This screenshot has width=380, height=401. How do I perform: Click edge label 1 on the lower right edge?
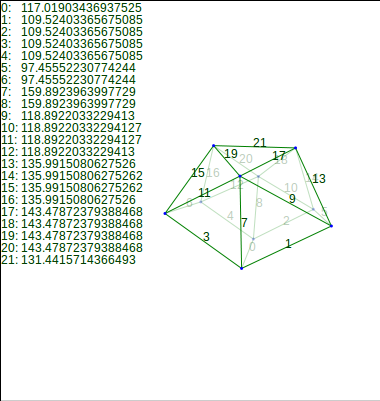coord(288,244)
